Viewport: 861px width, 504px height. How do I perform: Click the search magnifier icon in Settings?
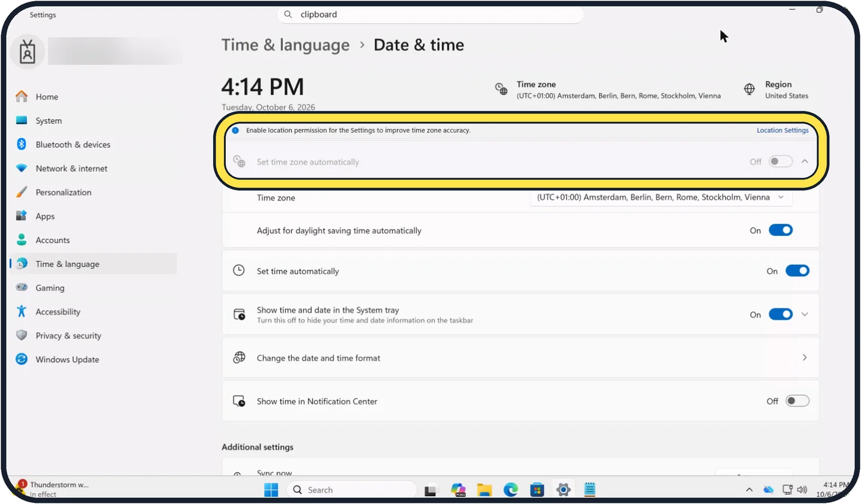288,14
